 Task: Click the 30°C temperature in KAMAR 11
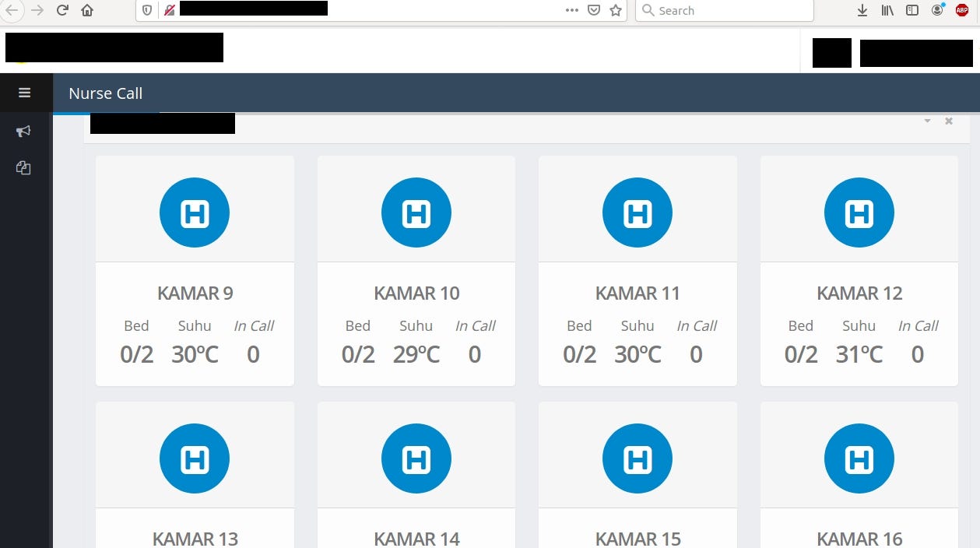tap(638, 355)
